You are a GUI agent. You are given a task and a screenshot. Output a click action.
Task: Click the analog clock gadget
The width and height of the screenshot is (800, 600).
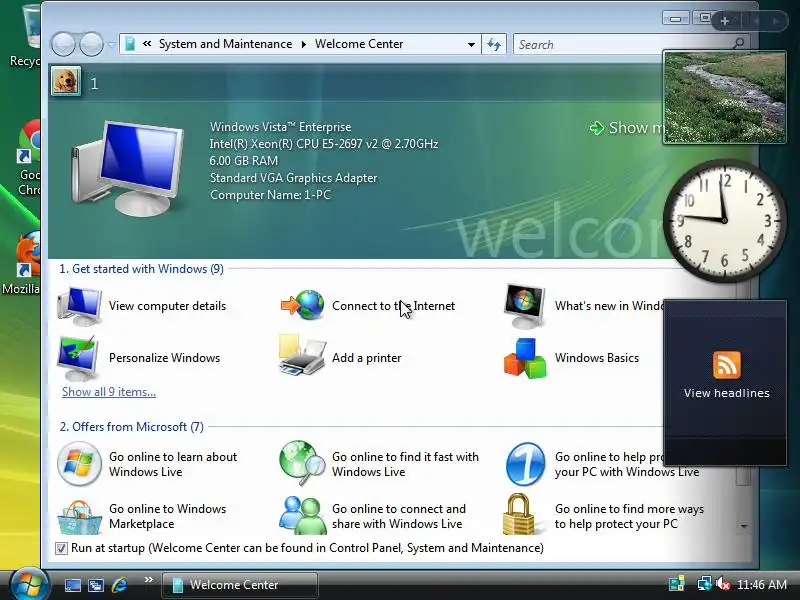724,220
